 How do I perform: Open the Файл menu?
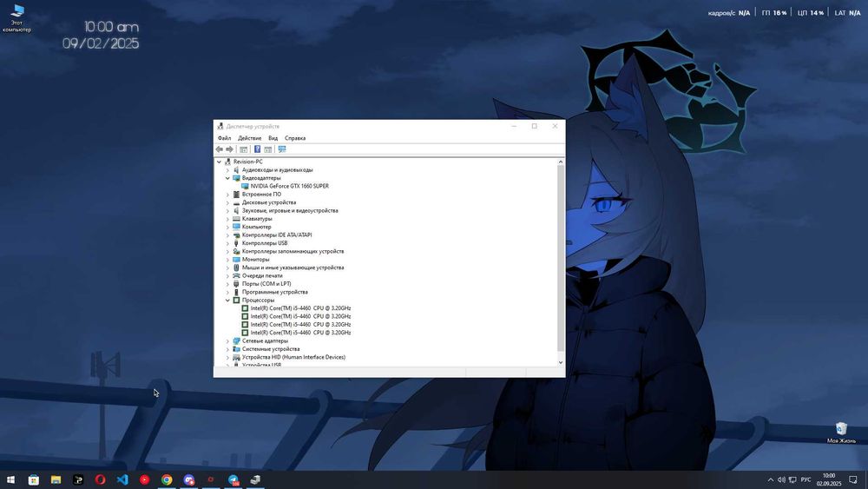[224, 138]
